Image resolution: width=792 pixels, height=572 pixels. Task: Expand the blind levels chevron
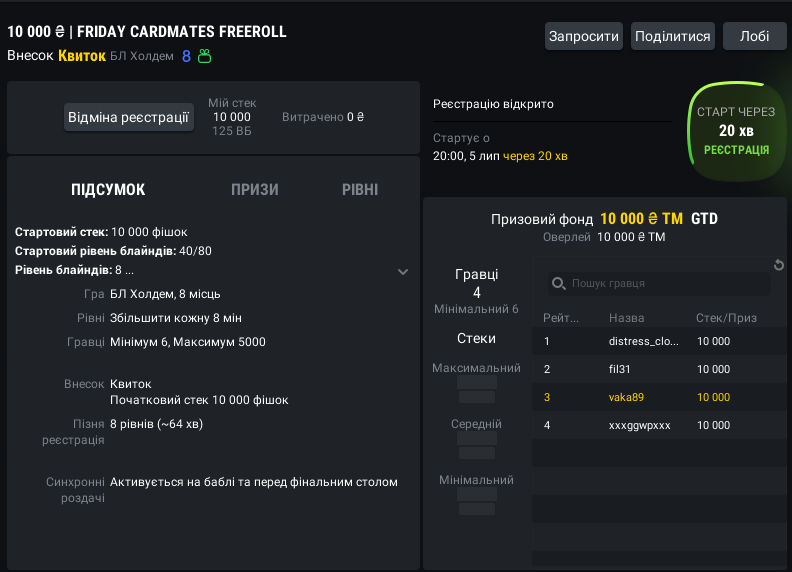pos(403,271)
